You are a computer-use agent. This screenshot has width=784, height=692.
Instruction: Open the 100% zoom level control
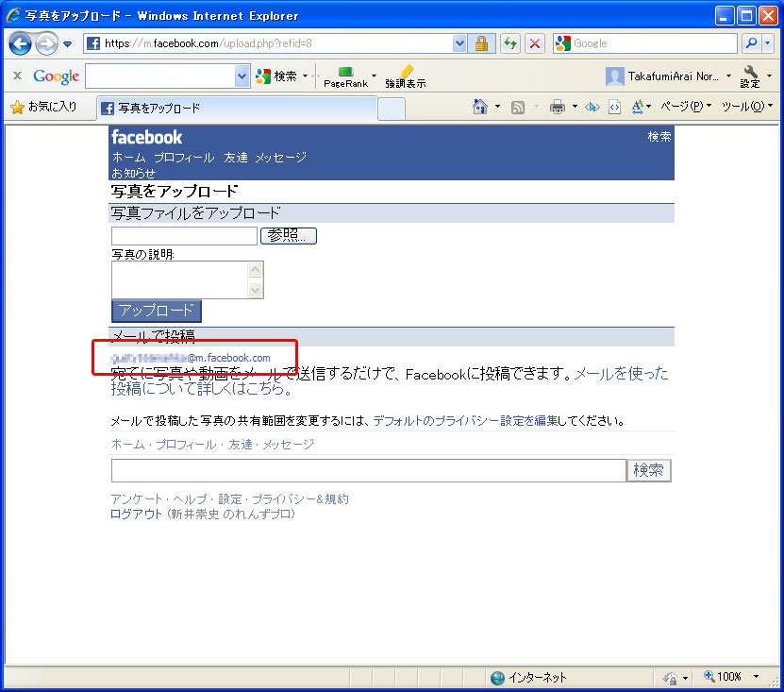(731, 677)
